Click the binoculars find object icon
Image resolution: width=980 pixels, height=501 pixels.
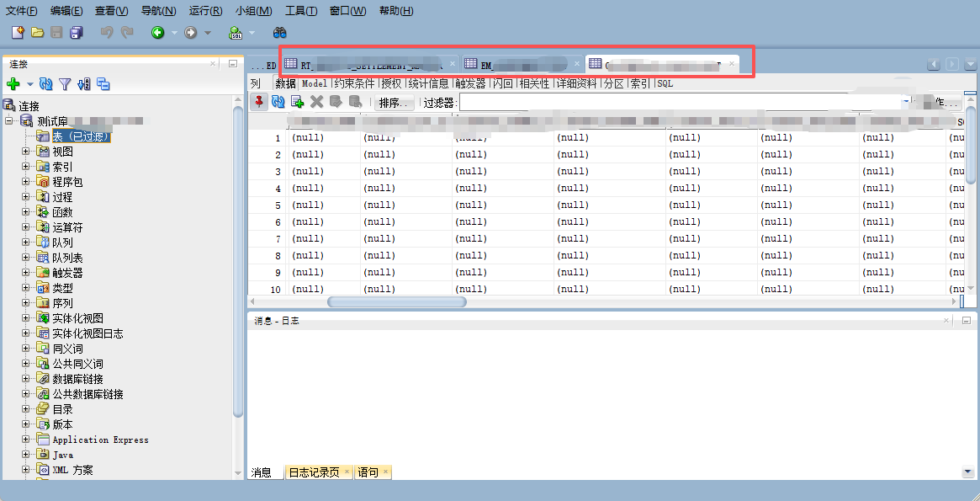pyautogui.click(x=279, y=33)
